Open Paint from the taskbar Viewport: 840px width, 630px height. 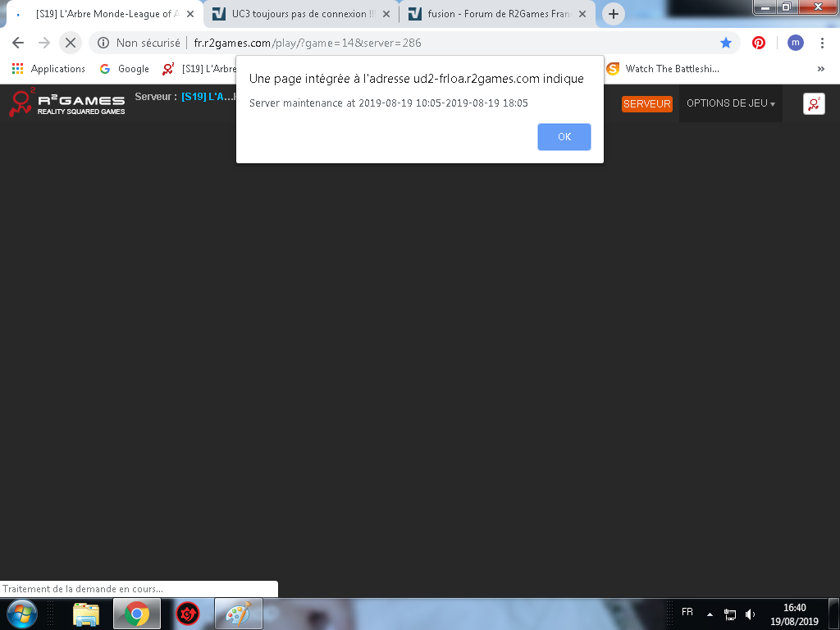(238, 614)
